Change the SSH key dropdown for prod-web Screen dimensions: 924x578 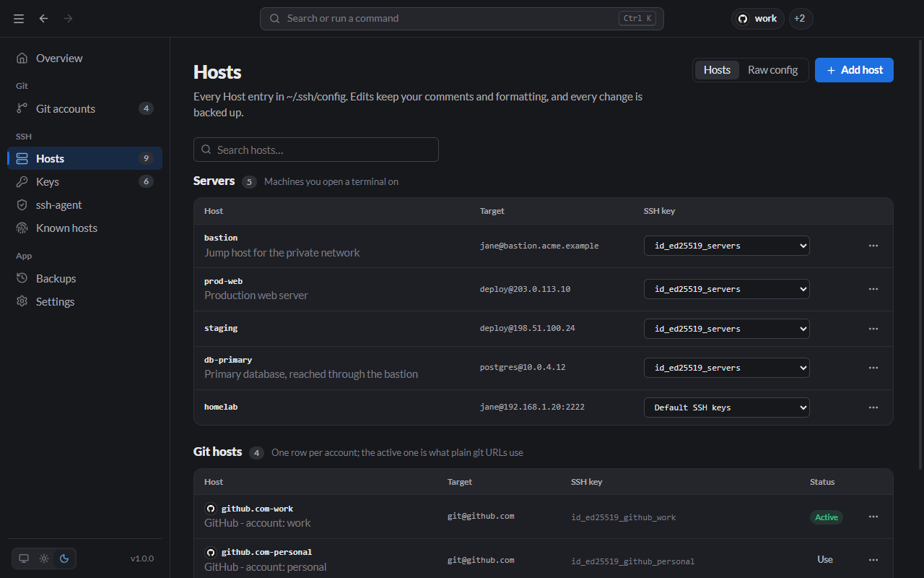coord(727,289)
